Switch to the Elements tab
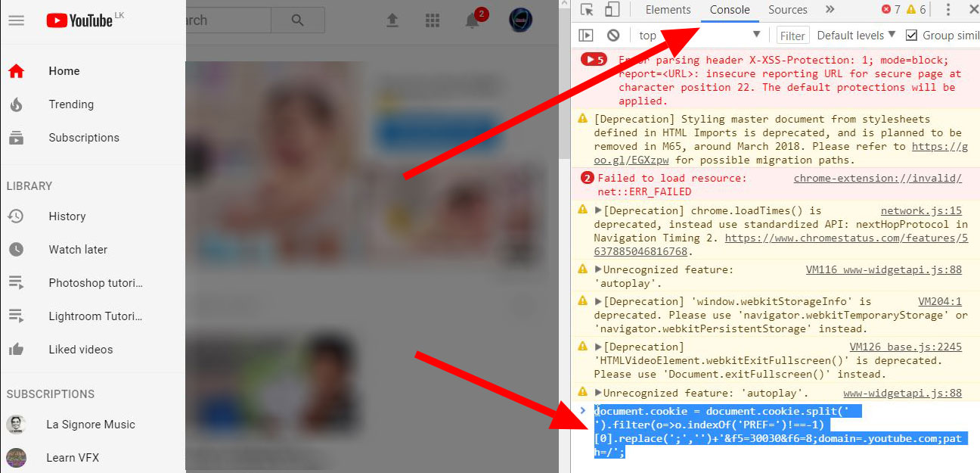 (668, 10)
